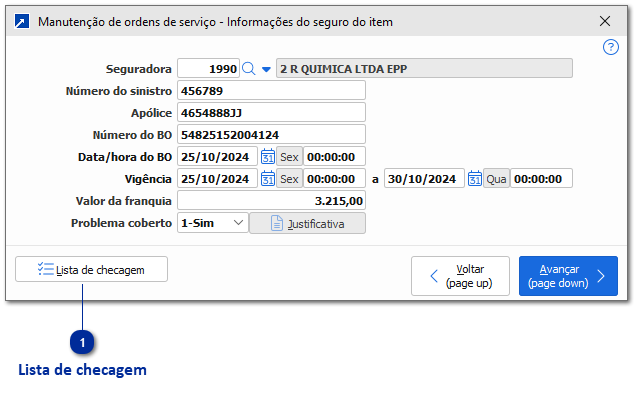Click the Número do BO field
Image resolution: width=637 pixels, height=396 pixels.
[x=271, y=134]
